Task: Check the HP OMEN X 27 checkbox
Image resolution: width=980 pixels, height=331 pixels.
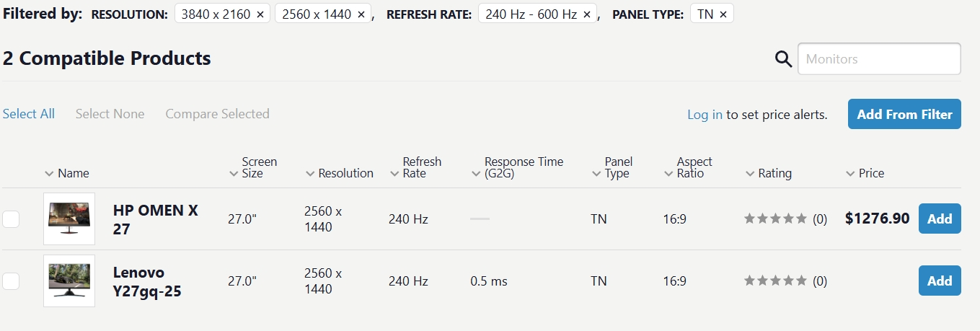Action: pyautogui.click(x=11, y=219)
